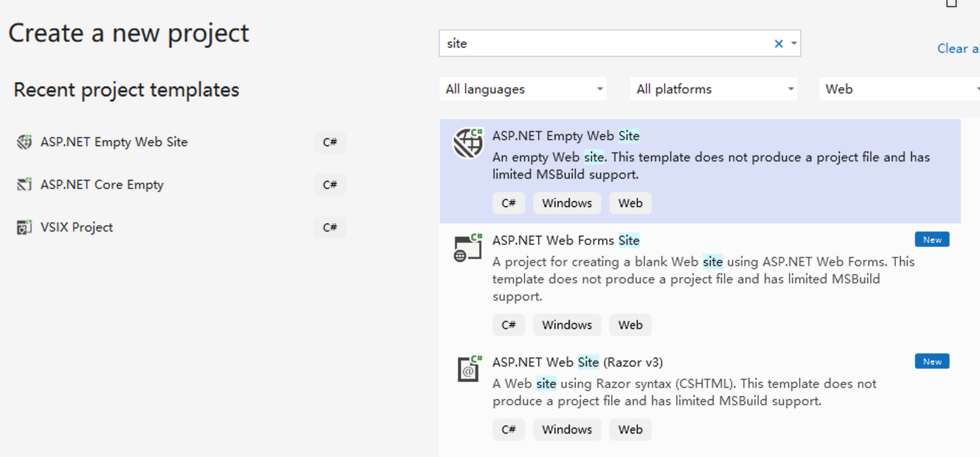
Task: Click Web tag under ASP.NET Web Forms Site
Action: click(630, 325)
